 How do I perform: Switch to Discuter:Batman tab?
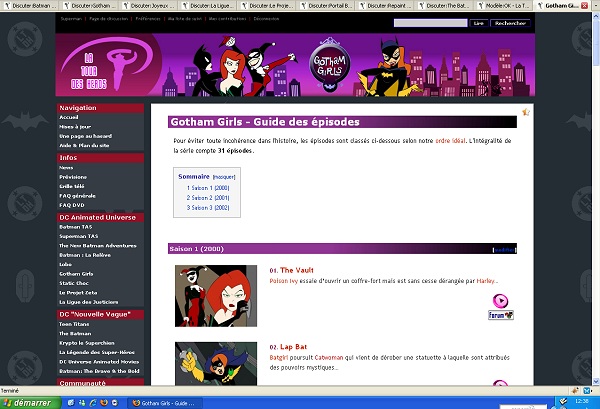[x=31, y=5]
